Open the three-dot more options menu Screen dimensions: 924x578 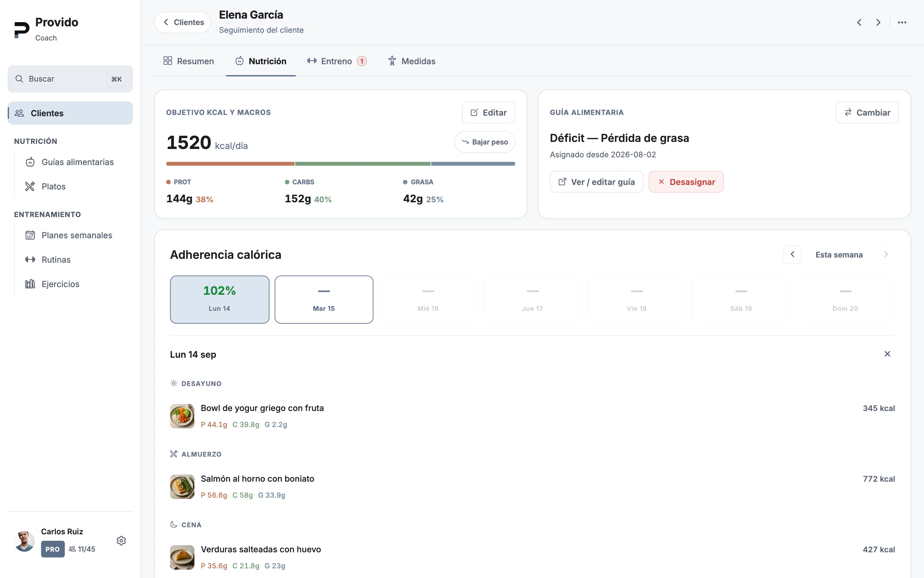coord(902,22)
